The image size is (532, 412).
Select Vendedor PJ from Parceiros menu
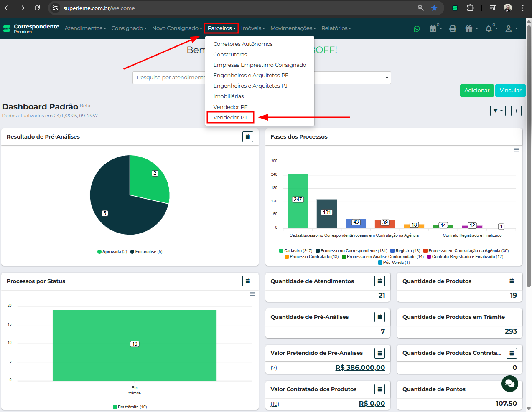pyautogui.click(x=230, y=118)
